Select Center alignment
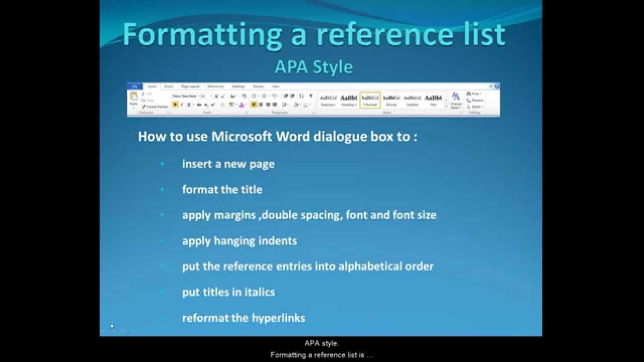 click(261, 105)
